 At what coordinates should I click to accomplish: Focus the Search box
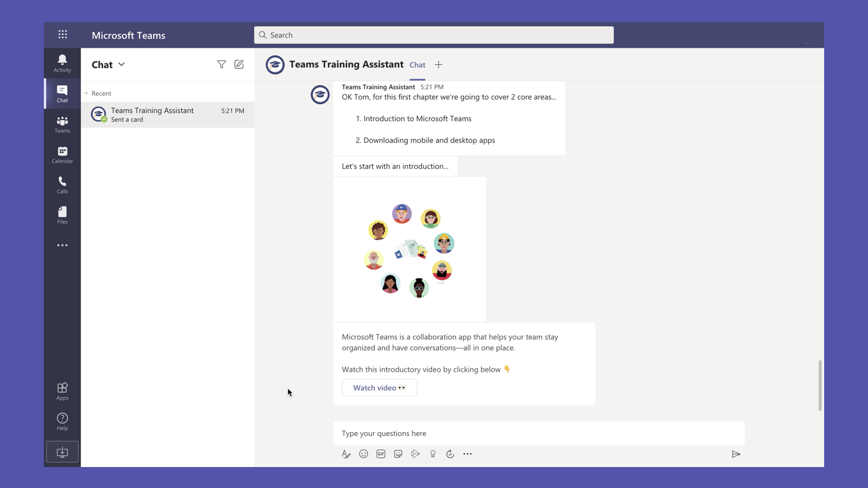(x=434, y=35)
